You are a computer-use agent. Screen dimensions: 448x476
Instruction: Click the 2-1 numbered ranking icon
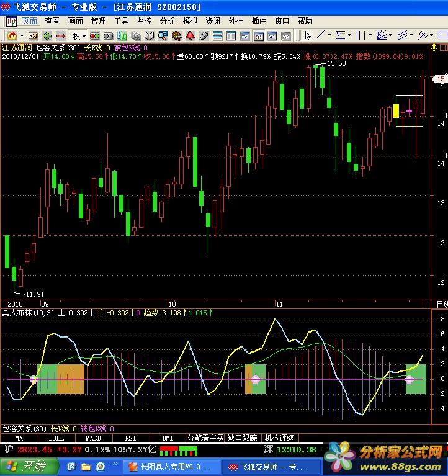[x=122, y=36]
